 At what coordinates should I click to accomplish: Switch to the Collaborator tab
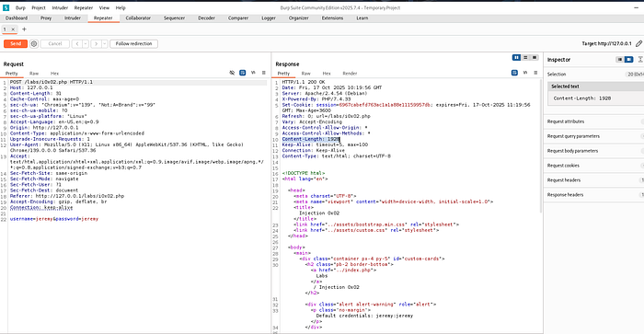click(x=138, y=18)
